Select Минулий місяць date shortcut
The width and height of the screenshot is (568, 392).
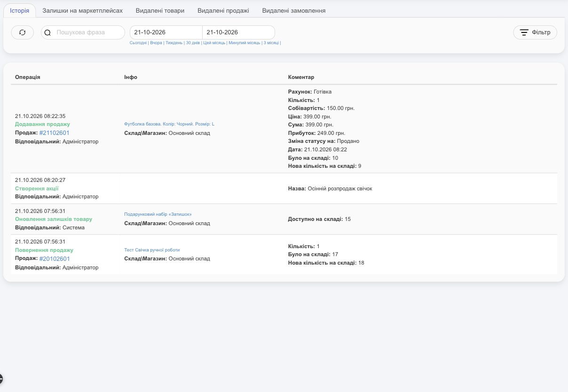[244, 43]
